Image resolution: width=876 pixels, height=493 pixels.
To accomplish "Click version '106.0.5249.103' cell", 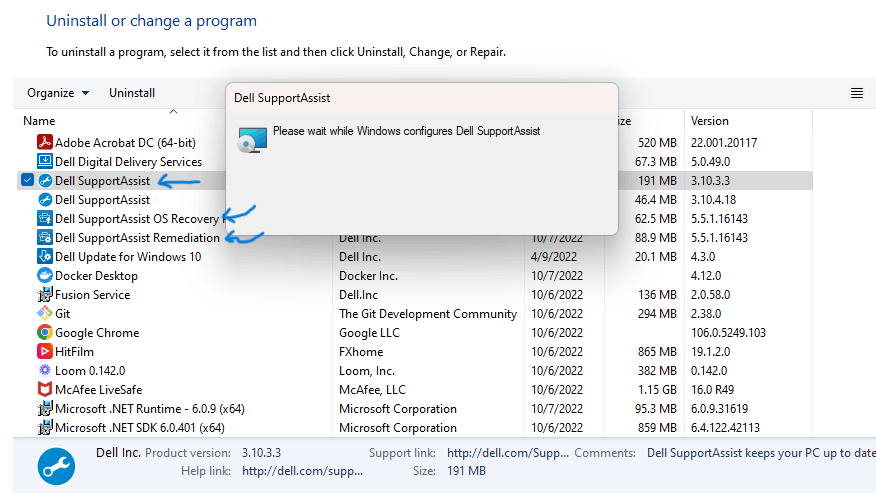I will (x=728, y=333).
